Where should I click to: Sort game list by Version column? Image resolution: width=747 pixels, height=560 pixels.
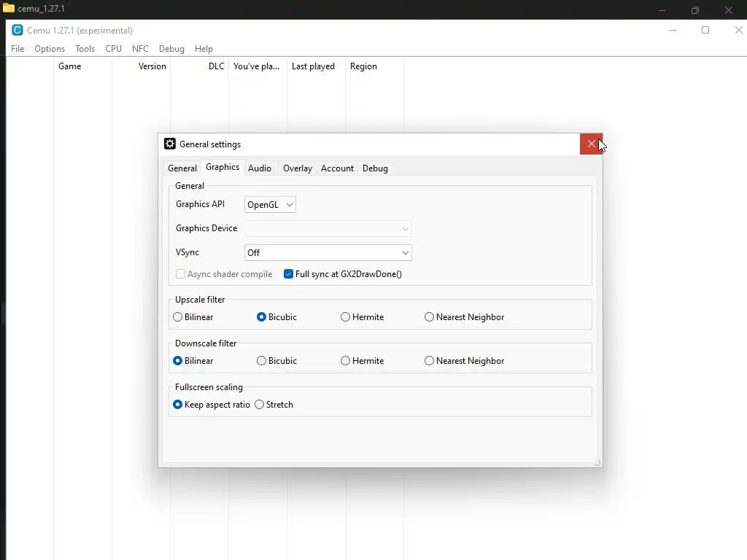pos(141,66)
